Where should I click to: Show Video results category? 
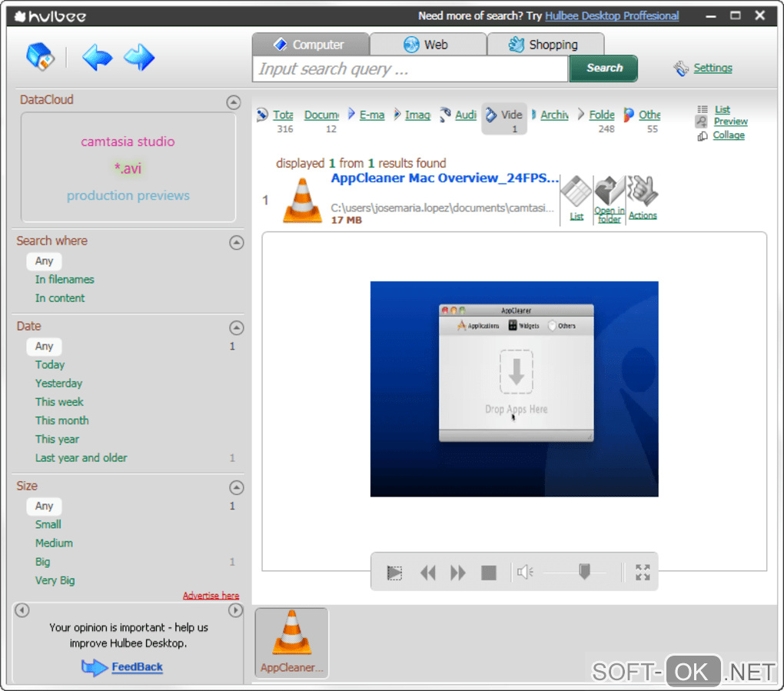point(504,118)
